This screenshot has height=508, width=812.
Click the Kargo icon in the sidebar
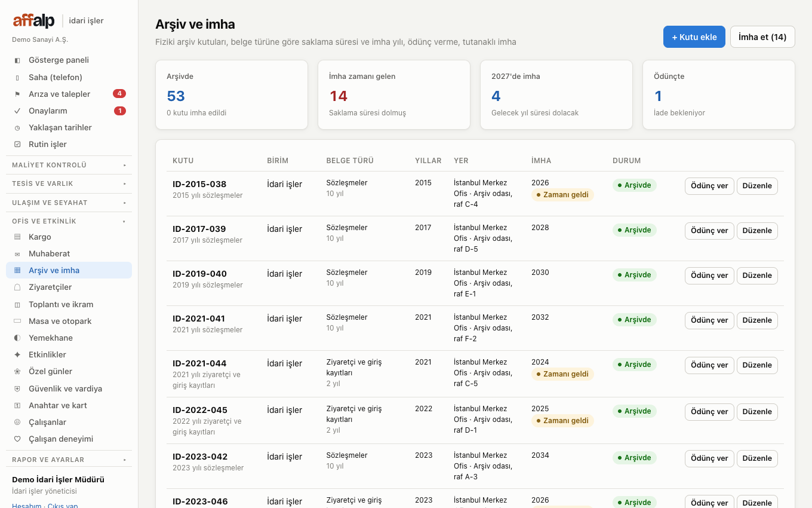[17, 237]
